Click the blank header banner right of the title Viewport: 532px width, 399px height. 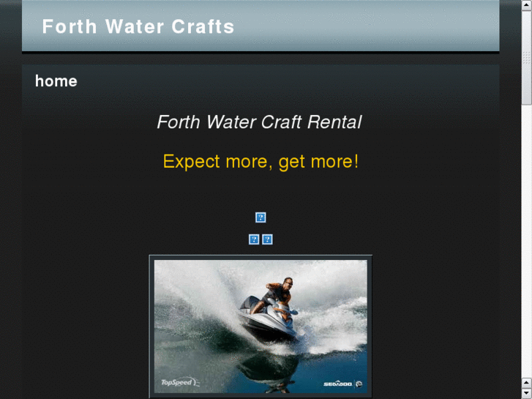coord(367,26)
